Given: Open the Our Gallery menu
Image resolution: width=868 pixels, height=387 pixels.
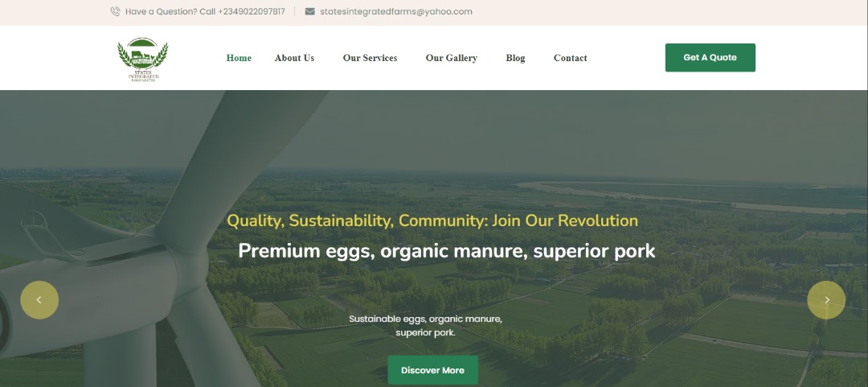Looking at the screenshot, I should [451, 58].
